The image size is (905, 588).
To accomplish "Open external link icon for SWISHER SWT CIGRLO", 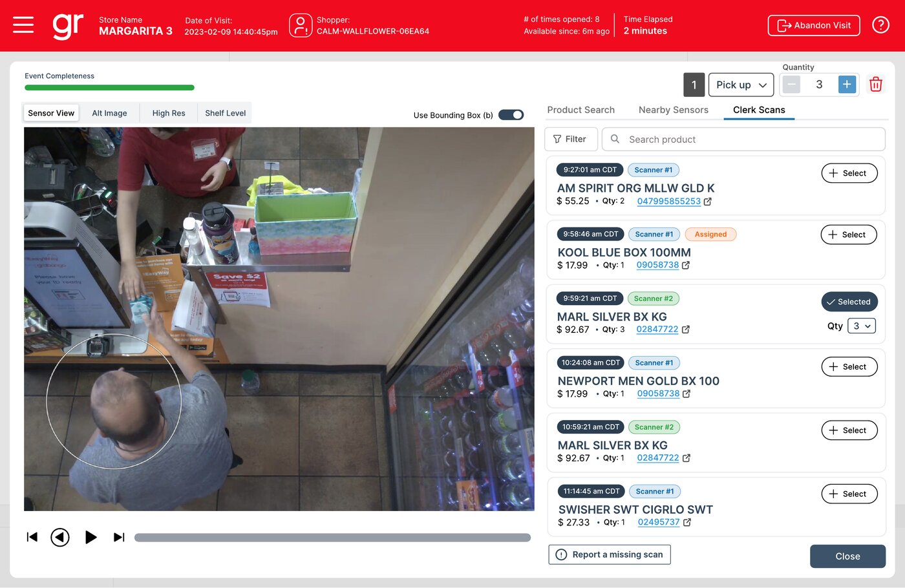I will click(687, 523).
